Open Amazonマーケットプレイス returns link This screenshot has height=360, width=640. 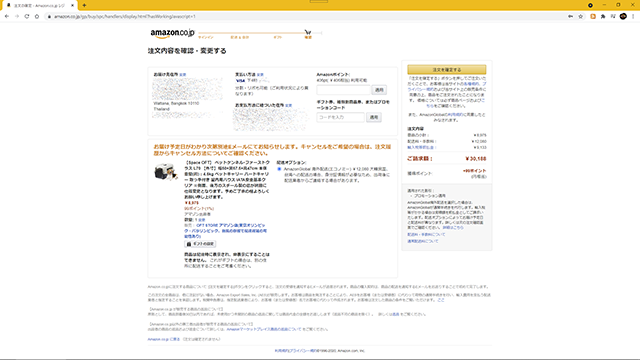[x=264, y=329]
